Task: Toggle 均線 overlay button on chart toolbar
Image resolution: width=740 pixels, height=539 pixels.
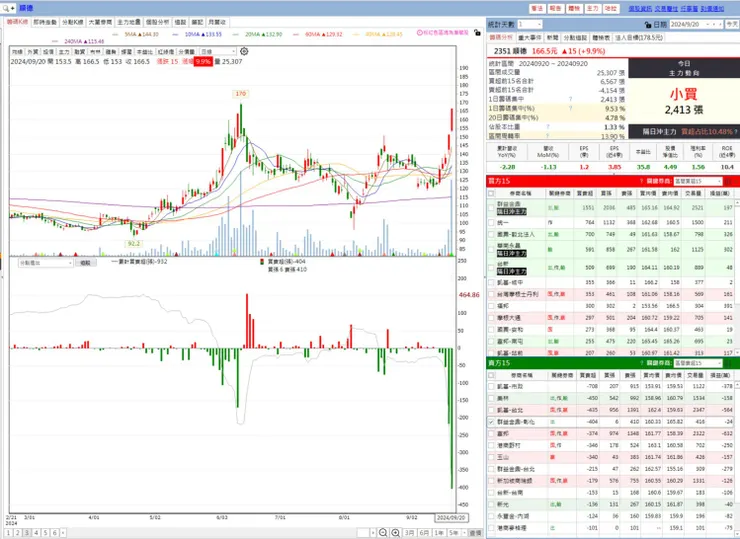Action: point(17,51)
